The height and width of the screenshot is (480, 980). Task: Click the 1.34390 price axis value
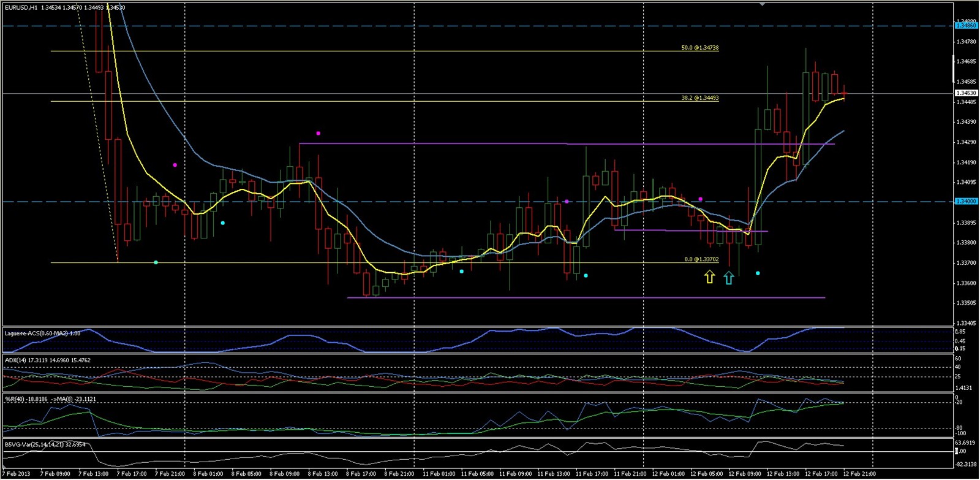966,122
